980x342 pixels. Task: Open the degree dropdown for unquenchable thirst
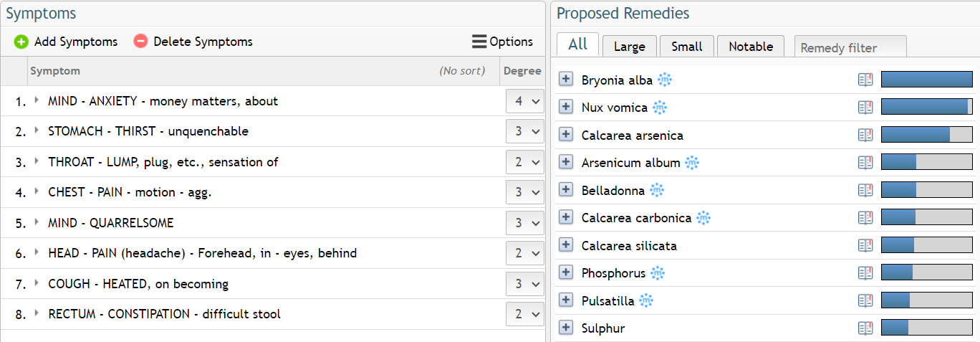tap(525, 131)
